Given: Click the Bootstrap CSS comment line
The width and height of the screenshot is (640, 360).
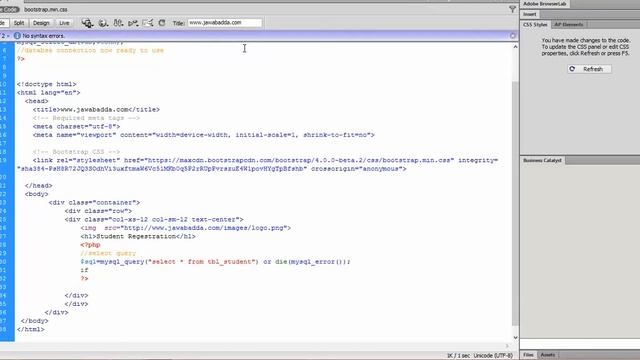Looking at the screenshot, I should pos(76,152).
